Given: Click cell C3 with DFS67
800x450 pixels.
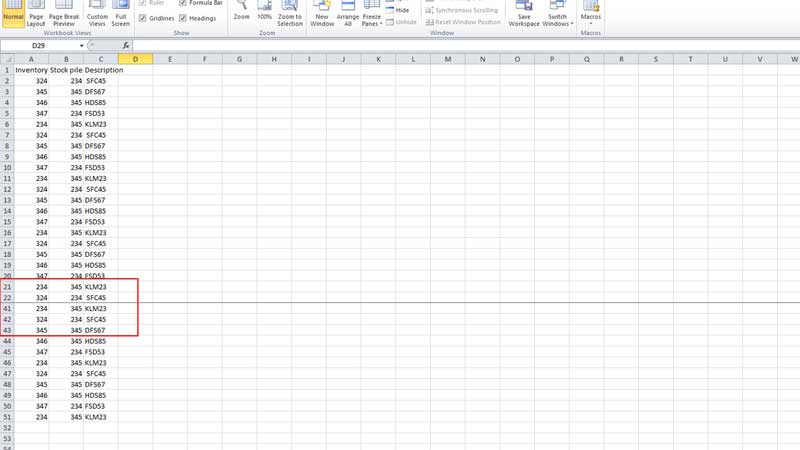Looking at the screenshot, I should (x=101, y=92).
